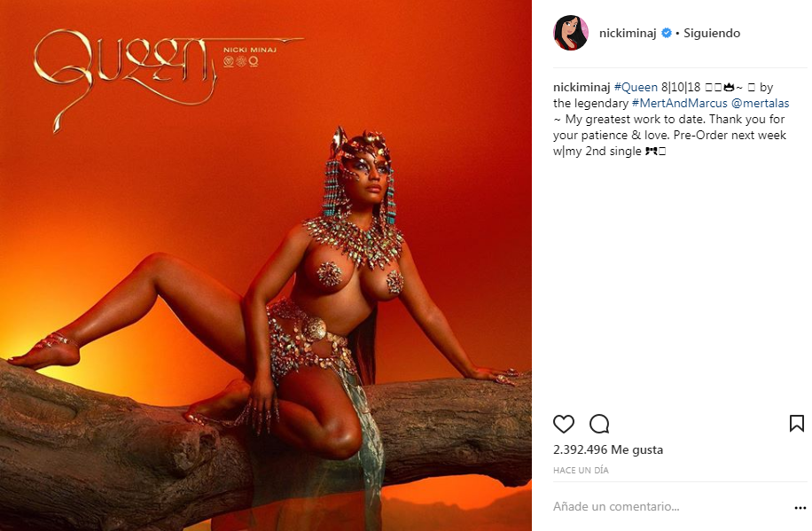View the 2.392.496 Me gusta likes list
The height and width of the screenshot is (531, 812).
[608, 449]
